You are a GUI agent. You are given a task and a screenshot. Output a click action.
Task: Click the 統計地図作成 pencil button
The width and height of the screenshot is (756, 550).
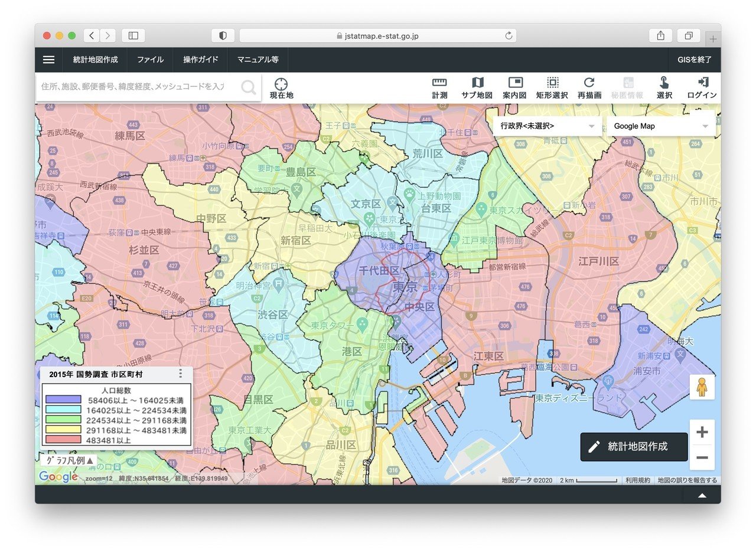(x=634, y=447)
